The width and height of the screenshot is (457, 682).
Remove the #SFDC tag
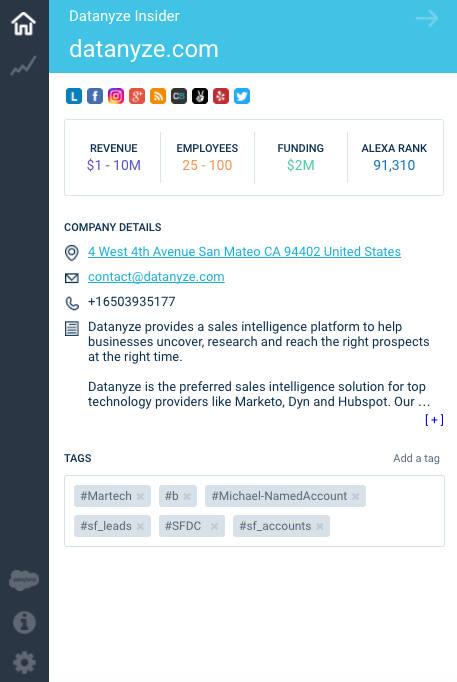tap(214, 526)
